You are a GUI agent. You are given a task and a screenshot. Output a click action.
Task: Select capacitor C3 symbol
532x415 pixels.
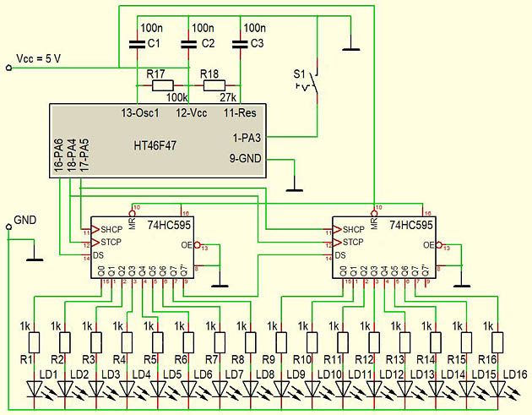pos(240,45)
